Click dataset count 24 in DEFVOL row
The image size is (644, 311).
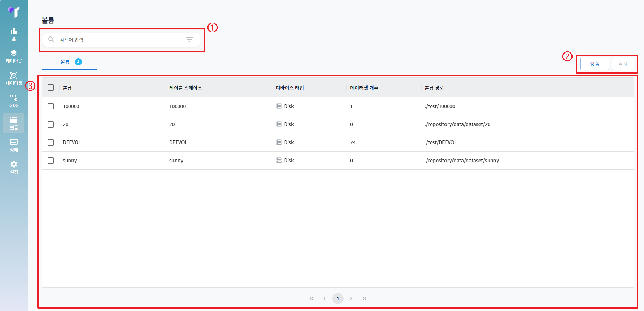[x=353, y=142]
